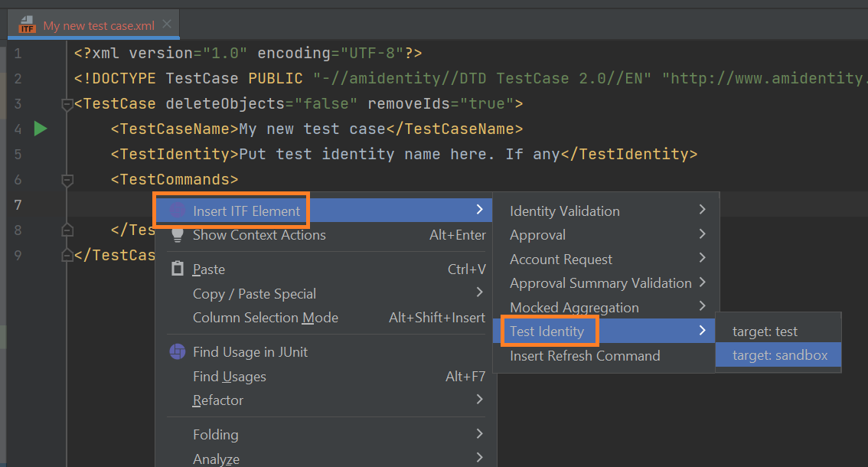The height and width of the screenshot is (467, 868).
Task: Click the Insert ITF Element purple icon
Action: [177, 211]
